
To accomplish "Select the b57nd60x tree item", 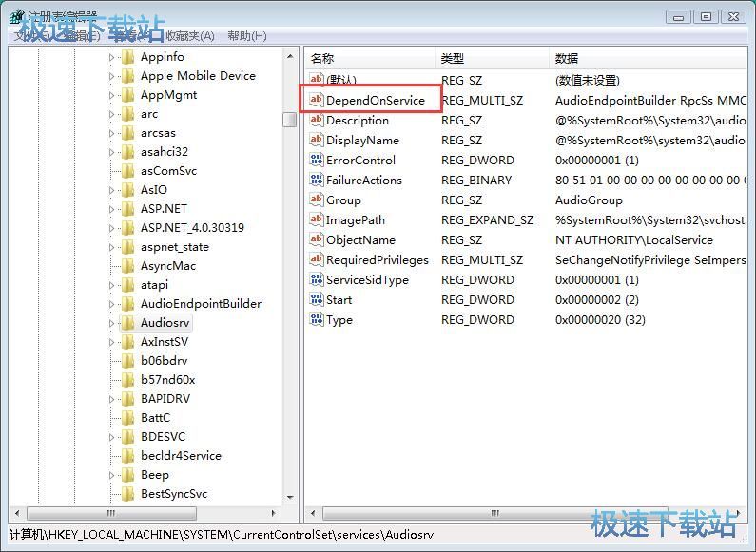I will click(x=167, y=380).
